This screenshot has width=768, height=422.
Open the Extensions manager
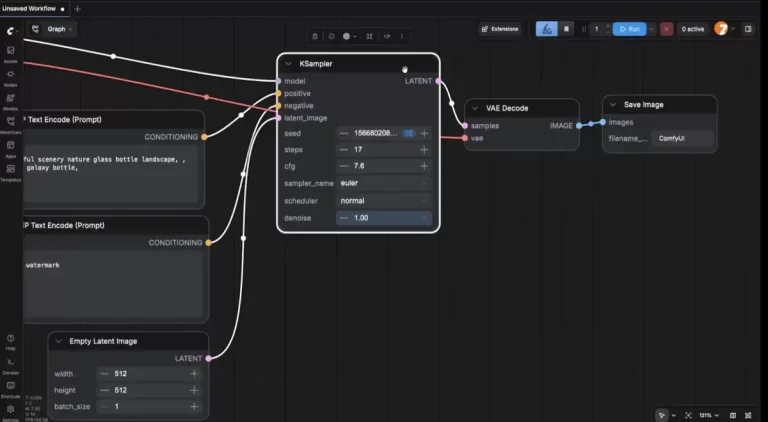point(500,29)
